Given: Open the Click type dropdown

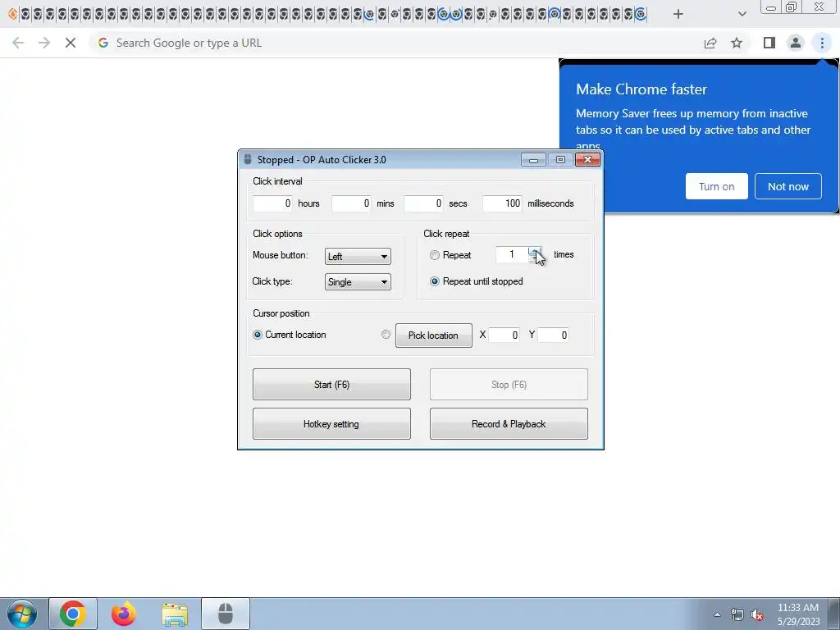Looking at the screenshot, I should (x=358, y=282).
